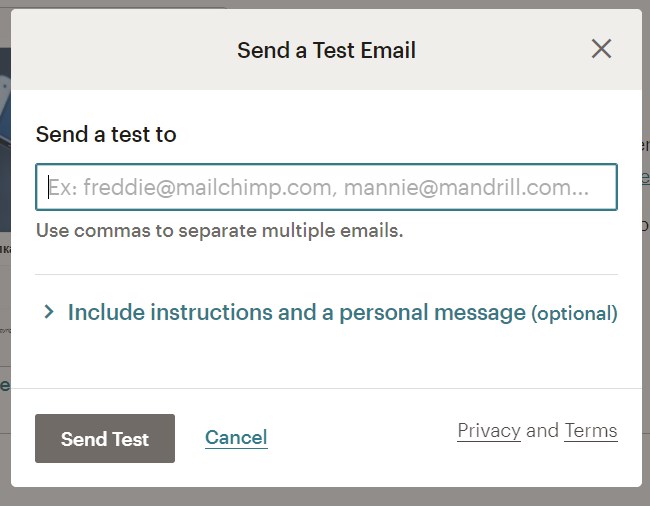Click the (optional) text of the expander
The height and width of the screenshot is (506, 650).
574,314
